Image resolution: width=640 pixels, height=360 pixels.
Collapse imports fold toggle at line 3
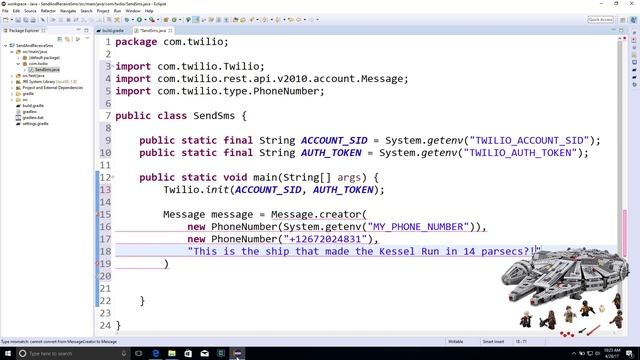(113, 66)
